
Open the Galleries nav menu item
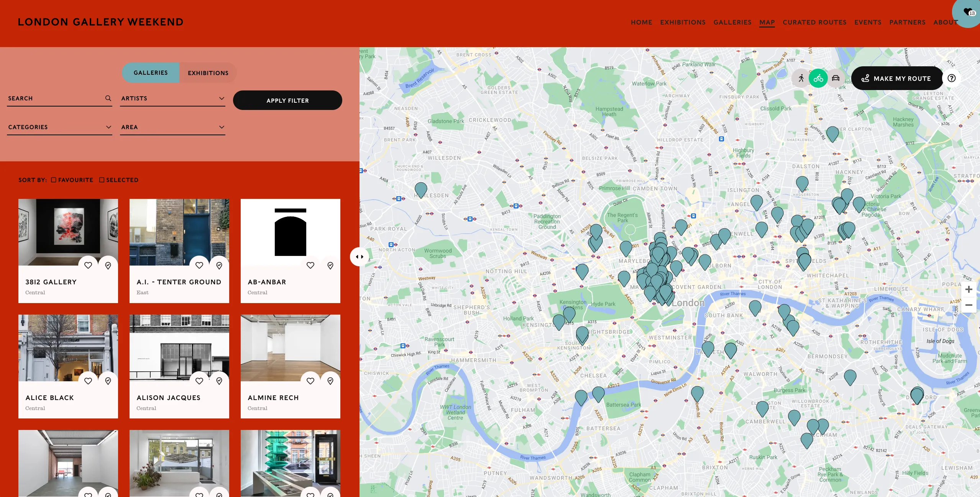coord(732,22)
